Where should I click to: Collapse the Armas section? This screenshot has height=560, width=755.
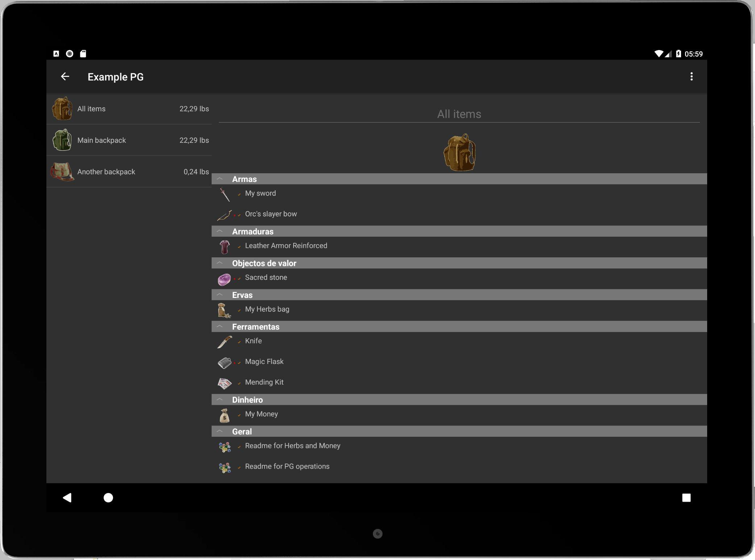[220, 179]
